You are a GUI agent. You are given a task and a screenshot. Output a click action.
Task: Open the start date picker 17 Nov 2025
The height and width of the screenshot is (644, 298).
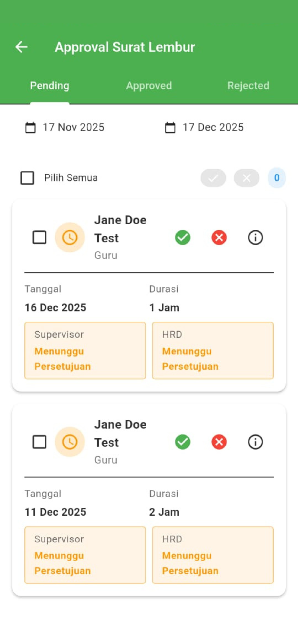[65, 127]
